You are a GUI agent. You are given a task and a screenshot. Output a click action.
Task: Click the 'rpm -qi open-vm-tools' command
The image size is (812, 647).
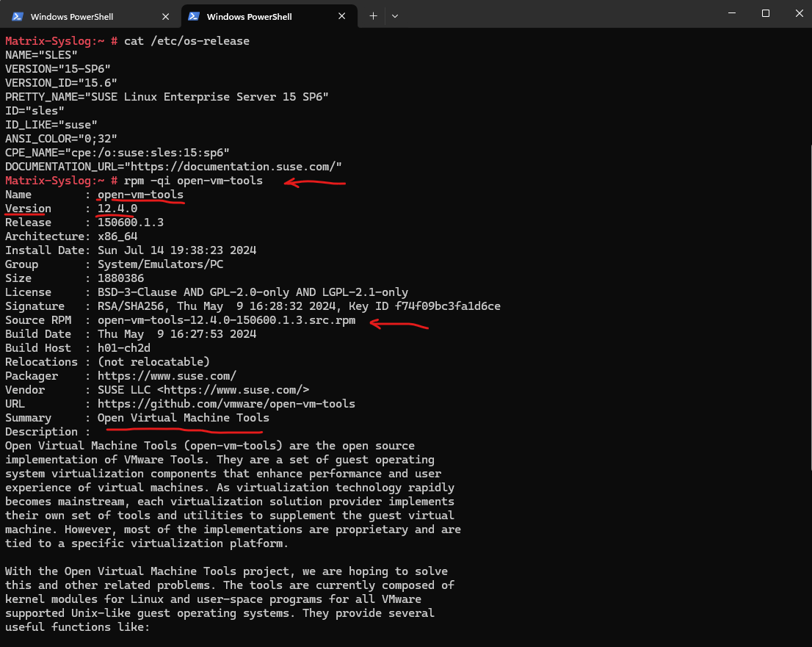pos(193,180)
